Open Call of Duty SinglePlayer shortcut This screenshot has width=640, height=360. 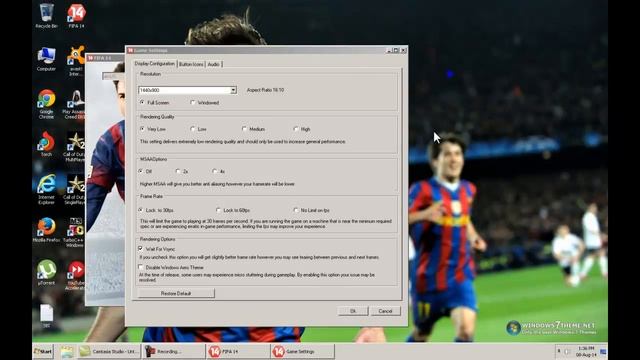click(x=75, y=189)
